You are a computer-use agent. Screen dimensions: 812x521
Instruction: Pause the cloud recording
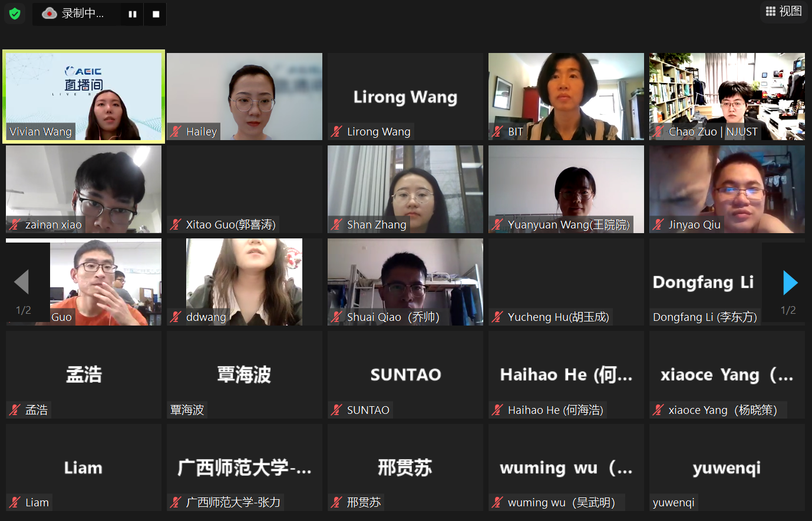tap(133, 14)
